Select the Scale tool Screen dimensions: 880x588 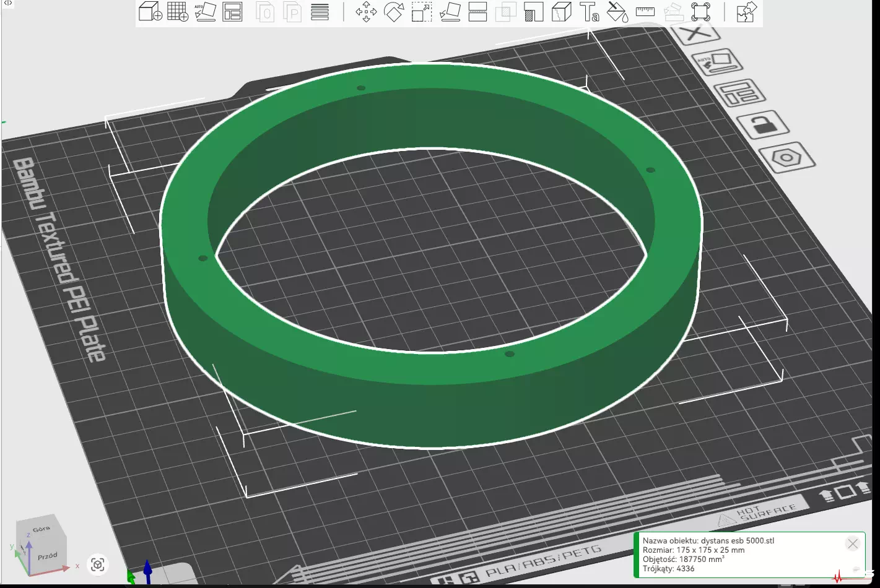422,12
